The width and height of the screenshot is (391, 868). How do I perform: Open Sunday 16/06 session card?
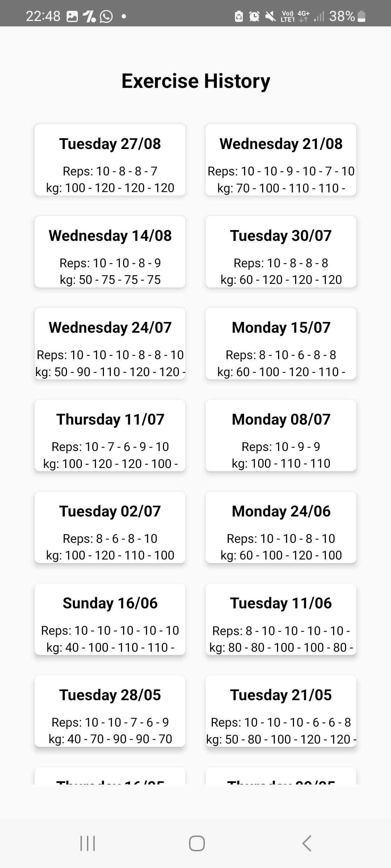[110, 619]
